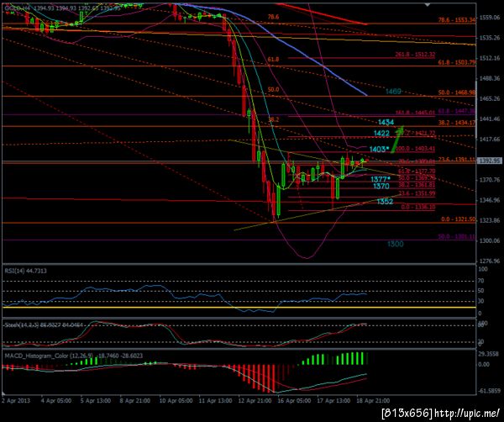Screen dimensions: 504x422
Task: Click the chart shift triangle marker at top
Action: pos(428,5)
